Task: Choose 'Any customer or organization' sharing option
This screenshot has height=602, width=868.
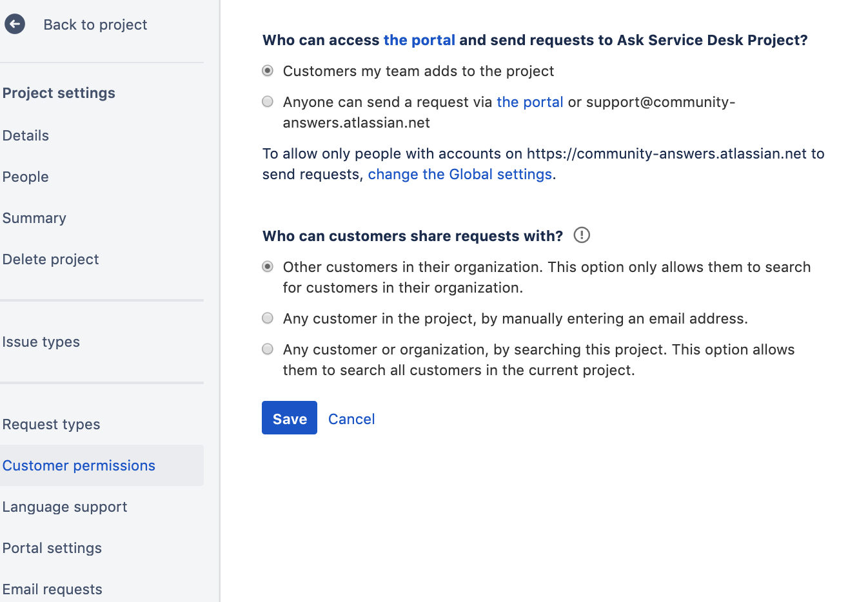Action: (x=268, y=349)
